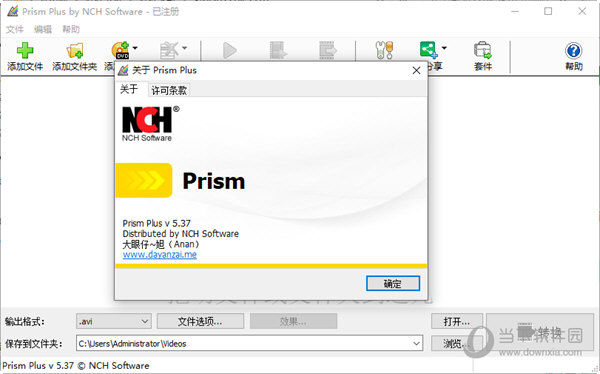Minimize the Prism Plus window
Viewport: 600px width, 374px height.
point(515,11)
